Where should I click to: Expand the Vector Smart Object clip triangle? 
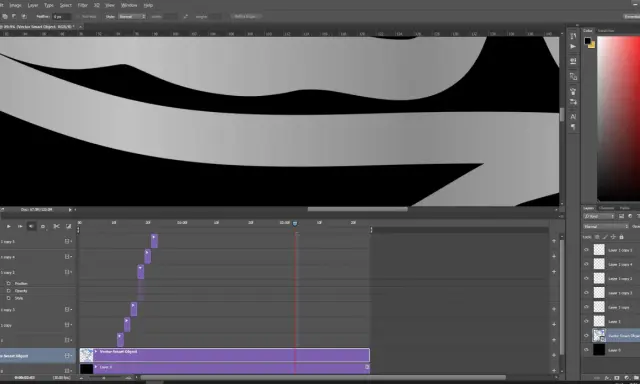pyautogui.click(x=96, y=351)
